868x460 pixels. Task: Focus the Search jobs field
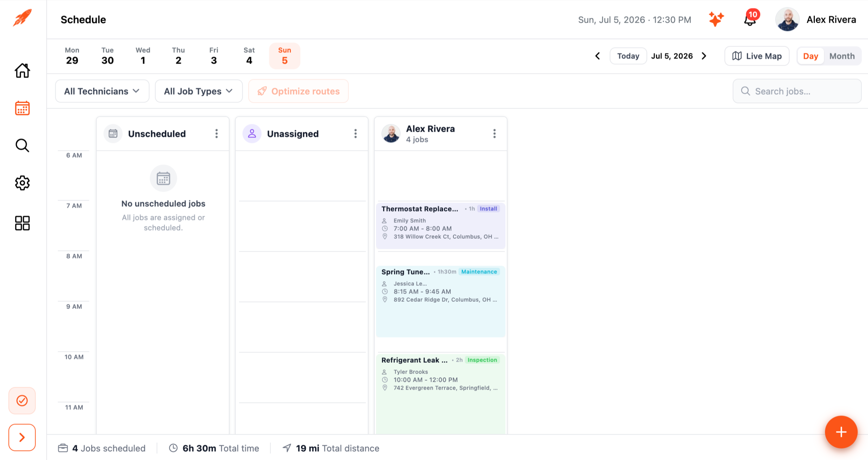pos(797,91)
